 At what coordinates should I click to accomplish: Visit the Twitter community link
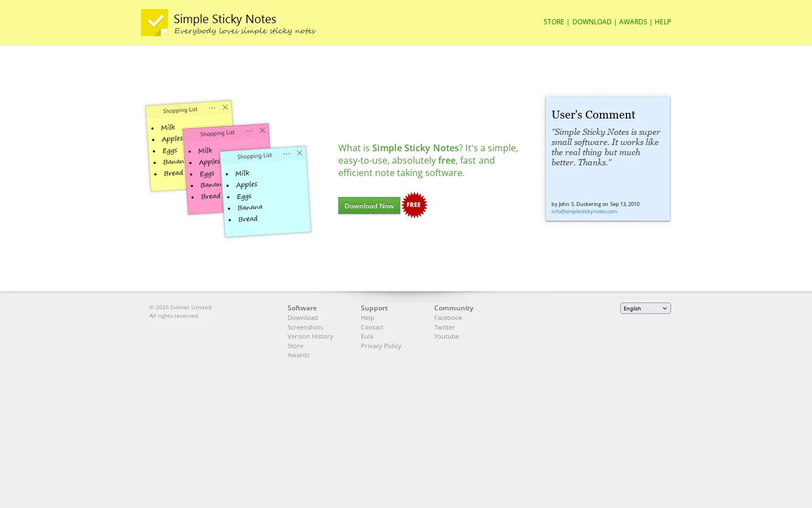(x=444, y=327)
